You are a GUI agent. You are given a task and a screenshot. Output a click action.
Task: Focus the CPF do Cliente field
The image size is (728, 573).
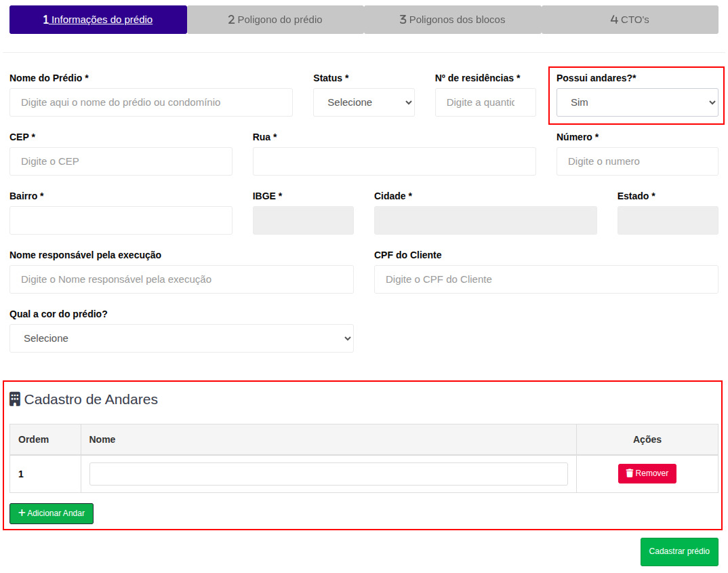(x=546, y=279)
